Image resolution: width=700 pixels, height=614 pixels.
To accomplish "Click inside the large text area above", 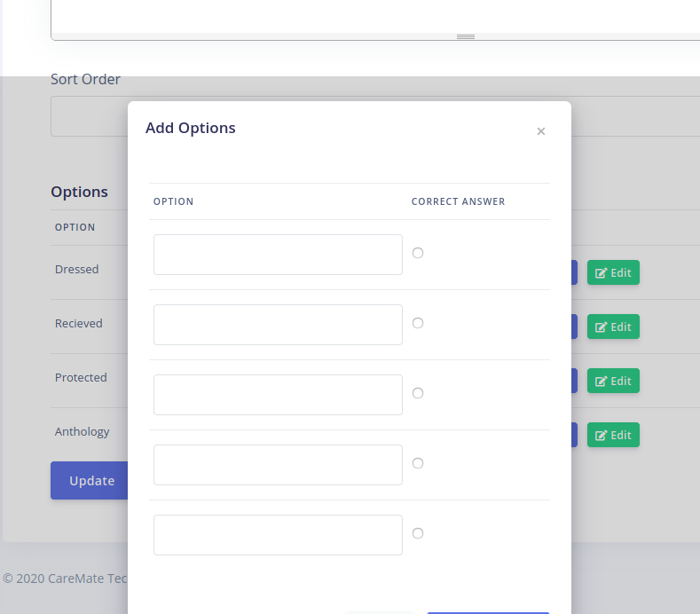I will [x=355, y=16].
